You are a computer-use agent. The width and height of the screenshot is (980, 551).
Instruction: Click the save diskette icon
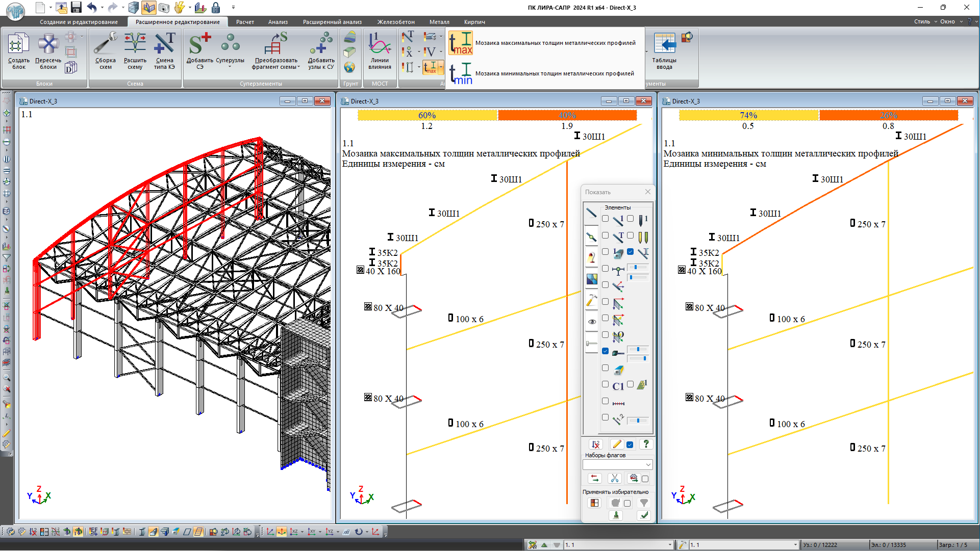point(76,7)
